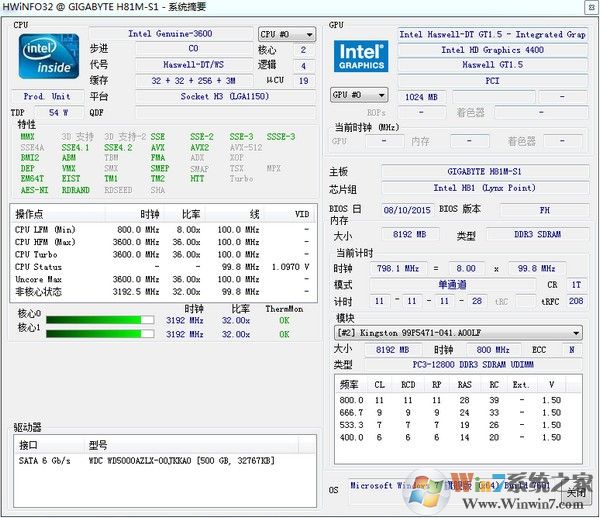Click the SSE4.1 feature label
The image size is (600, 518).
point(75,147)
